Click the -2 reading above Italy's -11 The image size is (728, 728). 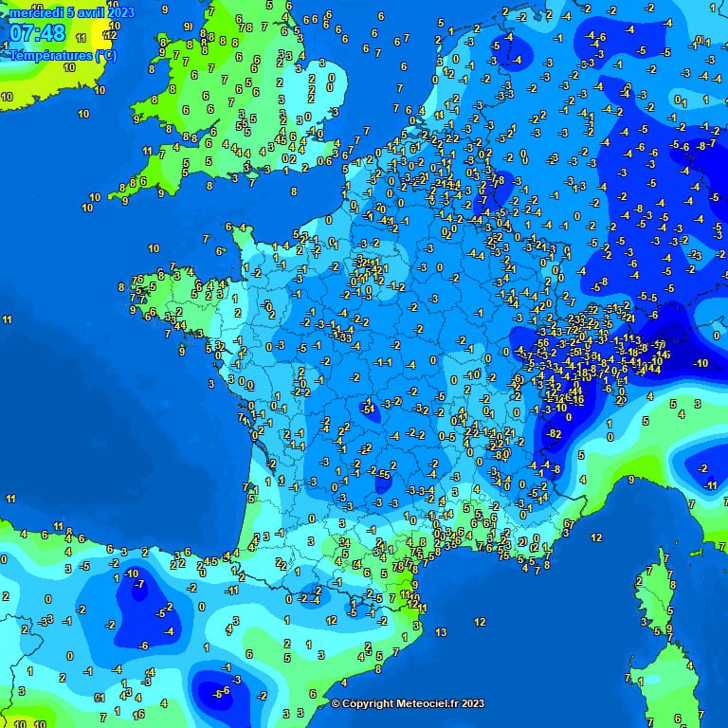point(702,469)
